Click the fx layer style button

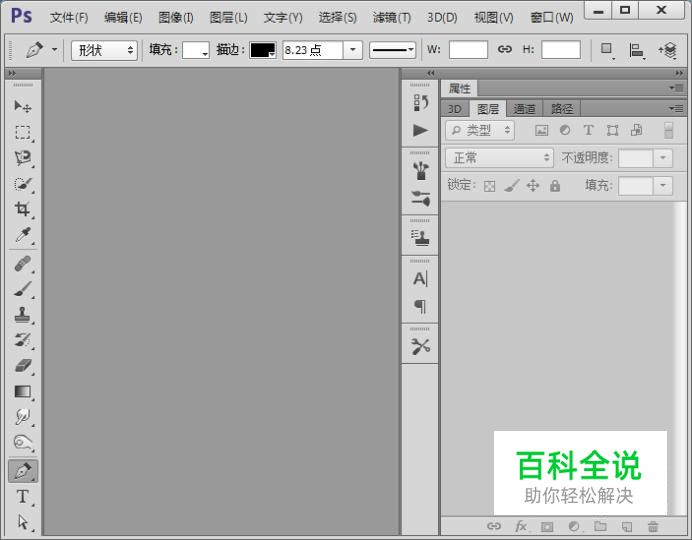point(521,526)
